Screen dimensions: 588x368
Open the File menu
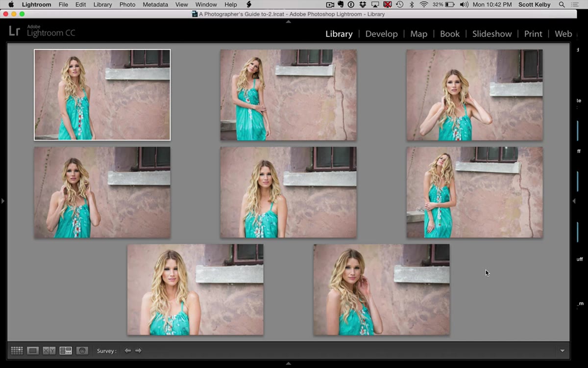point(63,4)
